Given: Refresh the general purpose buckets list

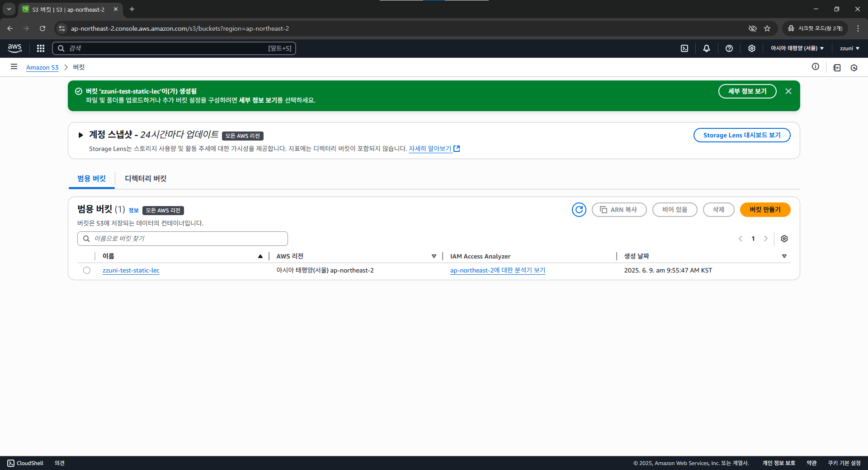Looking at the screenshot, I should point(579,210).
